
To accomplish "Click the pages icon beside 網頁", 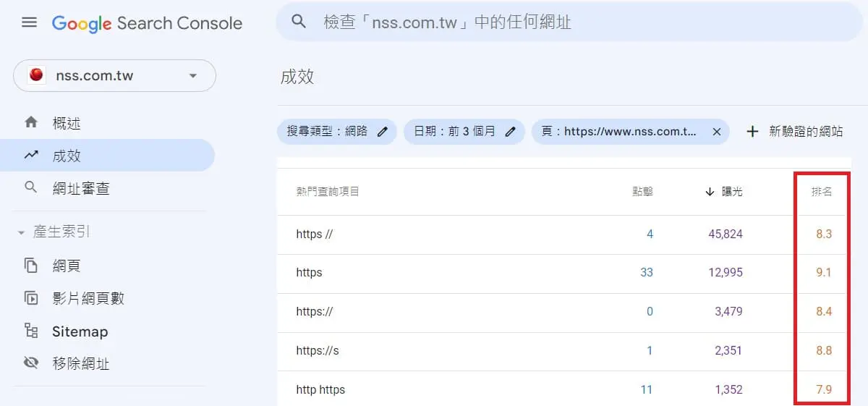I will pyautogui.click(x=31, y=266).
